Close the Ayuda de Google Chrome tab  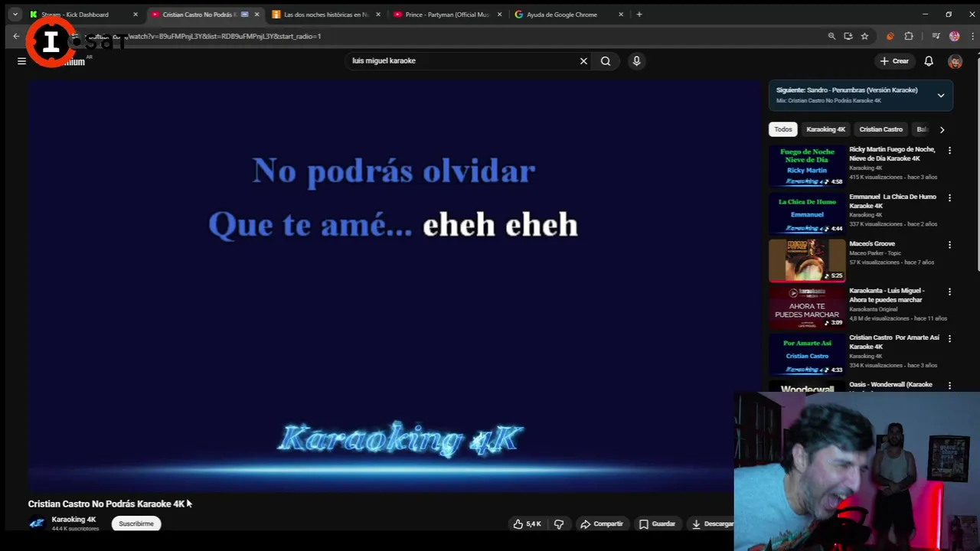point(621,15)
